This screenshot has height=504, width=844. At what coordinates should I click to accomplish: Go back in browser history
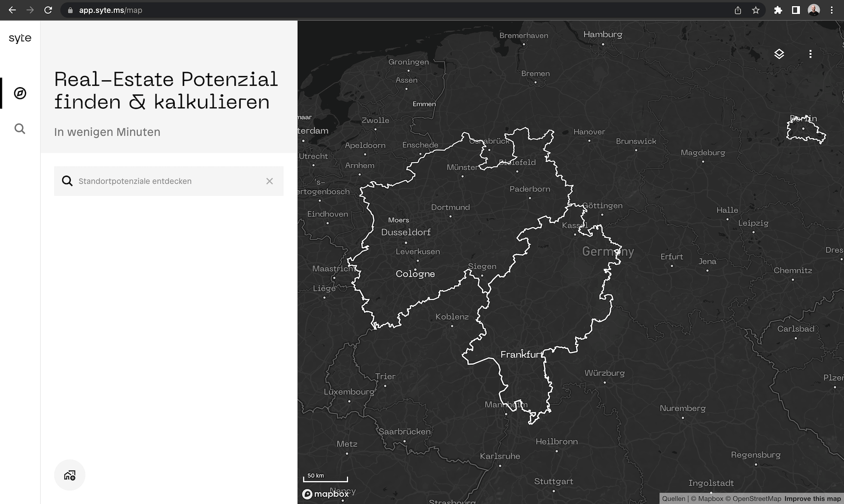click(x=12, y=10)
